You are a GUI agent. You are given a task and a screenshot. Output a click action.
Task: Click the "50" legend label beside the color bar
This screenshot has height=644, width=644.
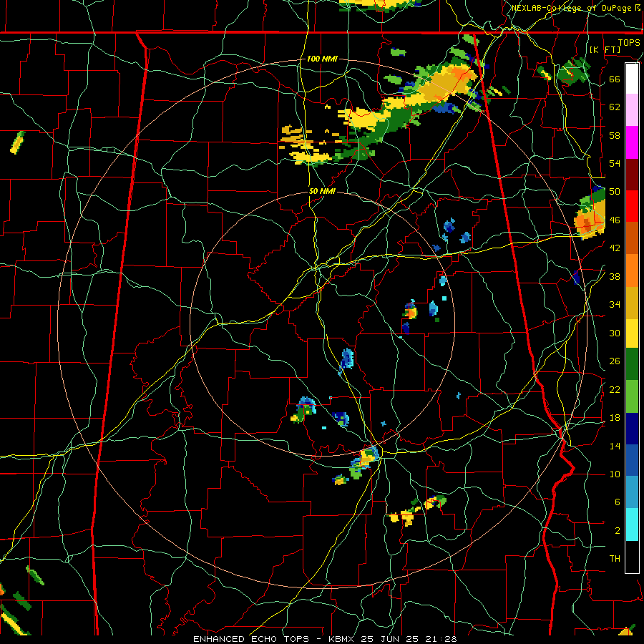click(615, 191)
